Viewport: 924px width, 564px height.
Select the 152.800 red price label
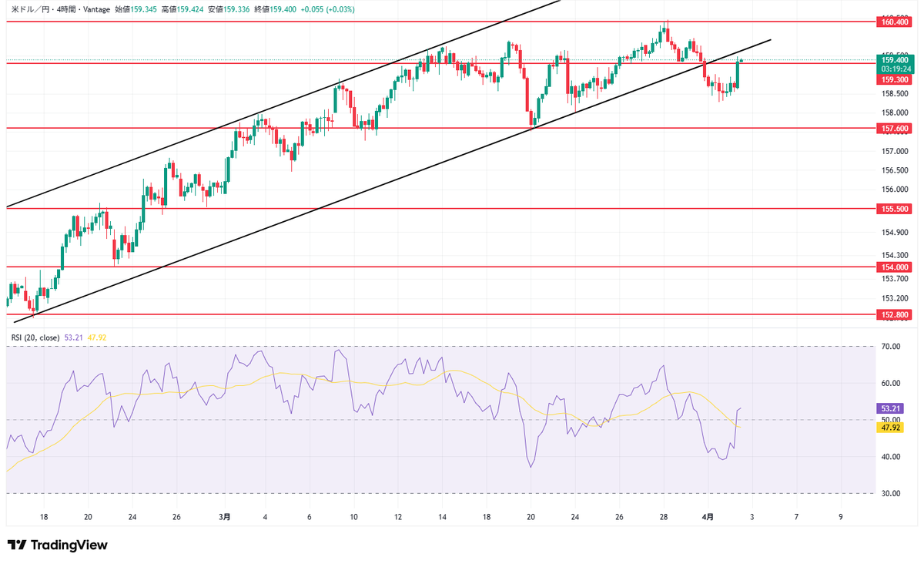coord(895,314)
